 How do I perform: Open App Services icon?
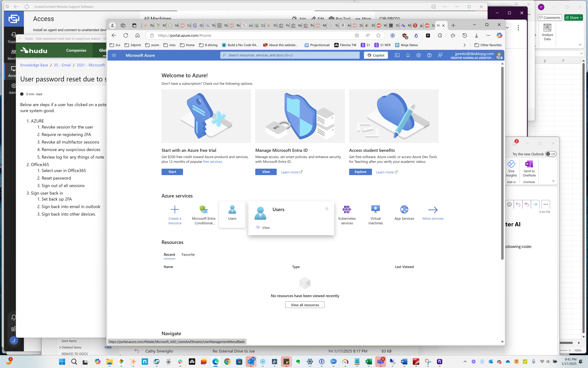pyautogui.click(x=404, y=210)
